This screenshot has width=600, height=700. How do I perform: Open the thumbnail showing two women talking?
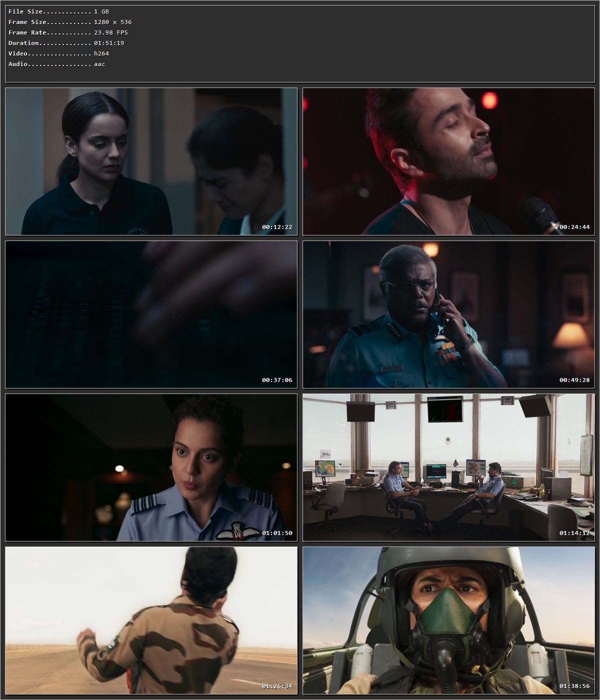point(150,160)
